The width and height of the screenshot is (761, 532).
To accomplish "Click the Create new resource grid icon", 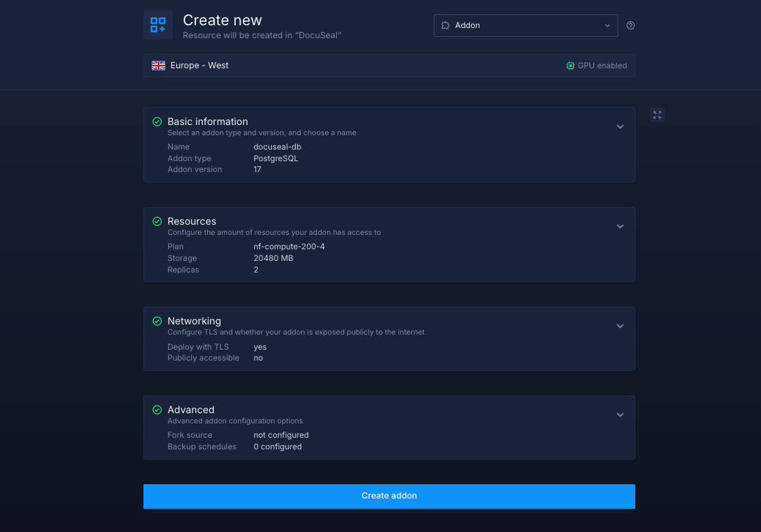I will tap(158, 25).
